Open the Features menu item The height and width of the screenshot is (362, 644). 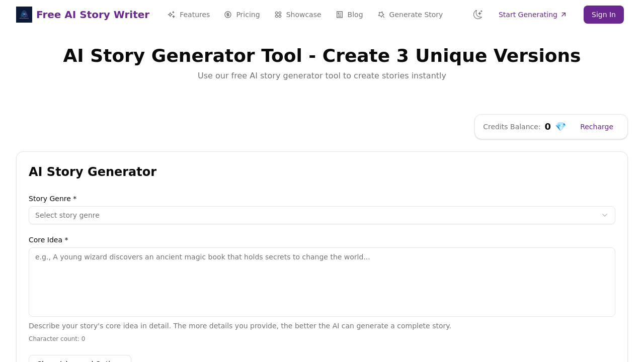[x=195, y=14]
